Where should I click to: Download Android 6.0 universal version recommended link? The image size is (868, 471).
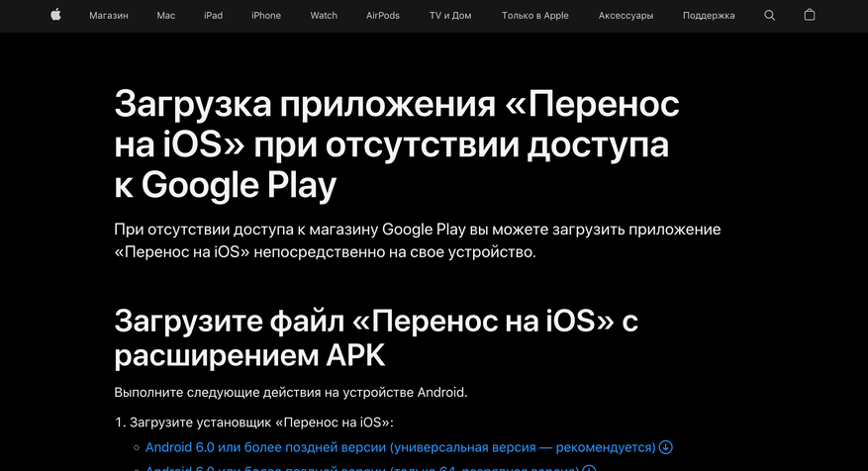[400, 447]
